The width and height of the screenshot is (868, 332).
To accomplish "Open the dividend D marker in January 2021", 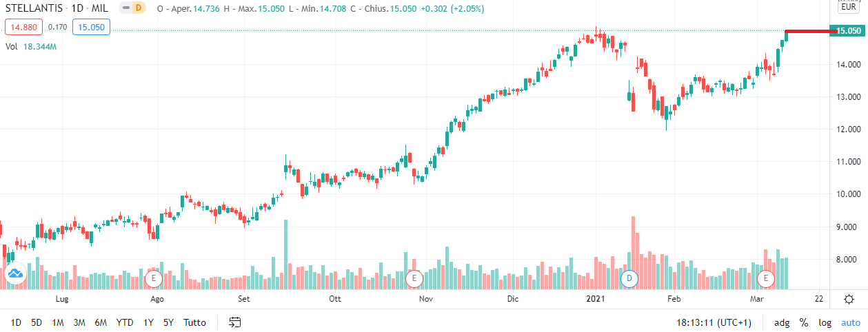I will tap(629, 279).
